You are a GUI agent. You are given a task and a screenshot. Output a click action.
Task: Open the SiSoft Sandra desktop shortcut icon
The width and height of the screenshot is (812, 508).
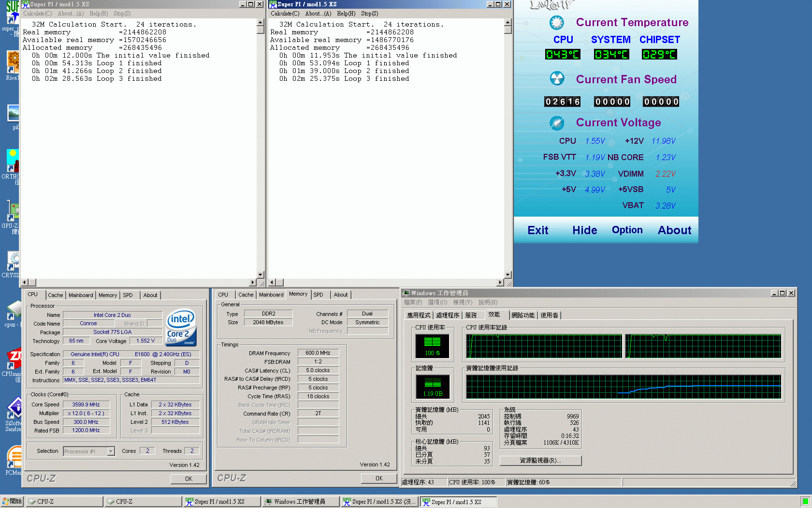[13, 408]
